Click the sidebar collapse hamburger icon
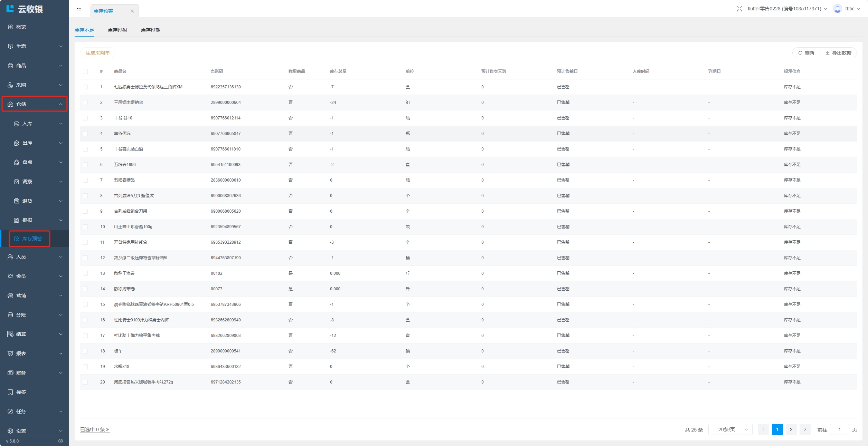868x446 pixels. pyautogui.click(x=79, y=9)
